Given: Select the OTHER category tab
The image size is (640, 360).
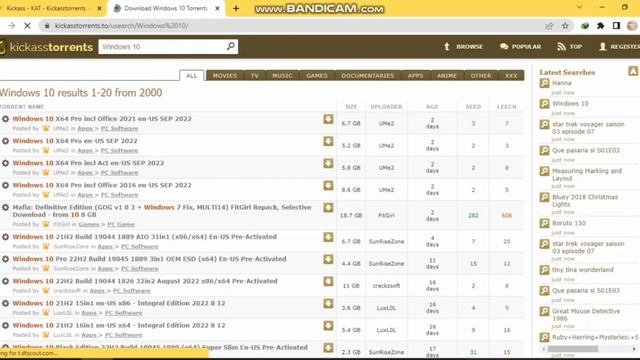Looking at the screenshot, I should pyautogui.click(x=480, y=76).
